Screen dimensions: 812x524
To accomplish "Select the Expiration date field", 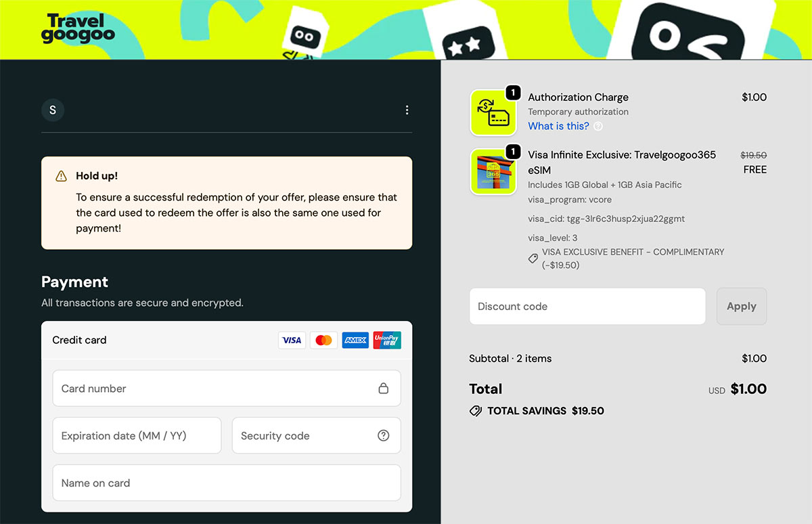I will point(137,435).
